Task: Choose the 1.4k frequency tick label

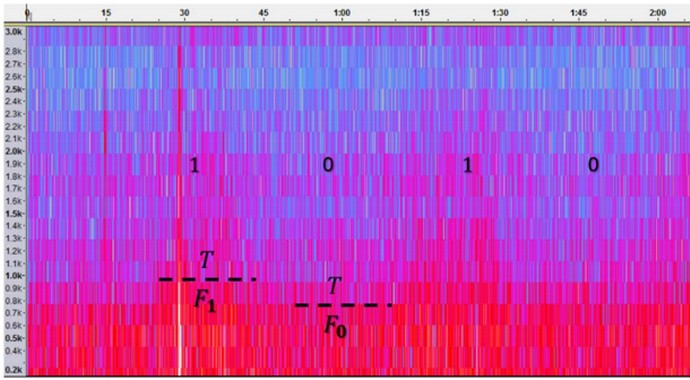Action: pyautogui.click(x=13, y=226)
